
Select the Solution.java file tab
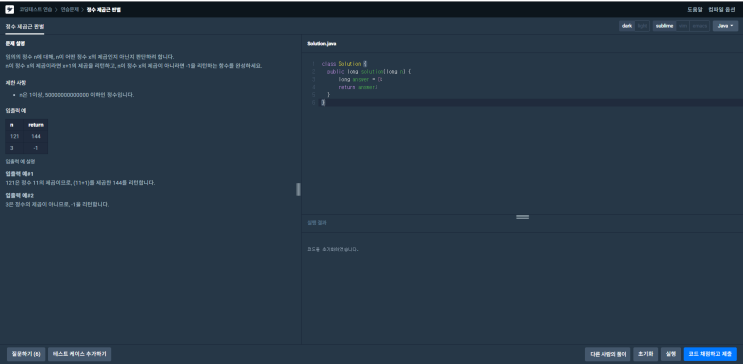point(322,44)
